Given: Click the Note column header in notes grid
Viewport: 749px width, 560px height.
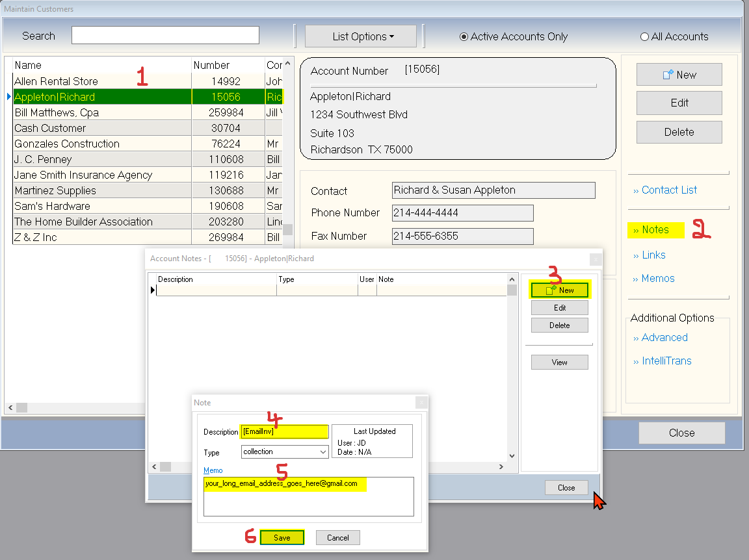Looking at the screenshot, I should (x=441, y=279).
